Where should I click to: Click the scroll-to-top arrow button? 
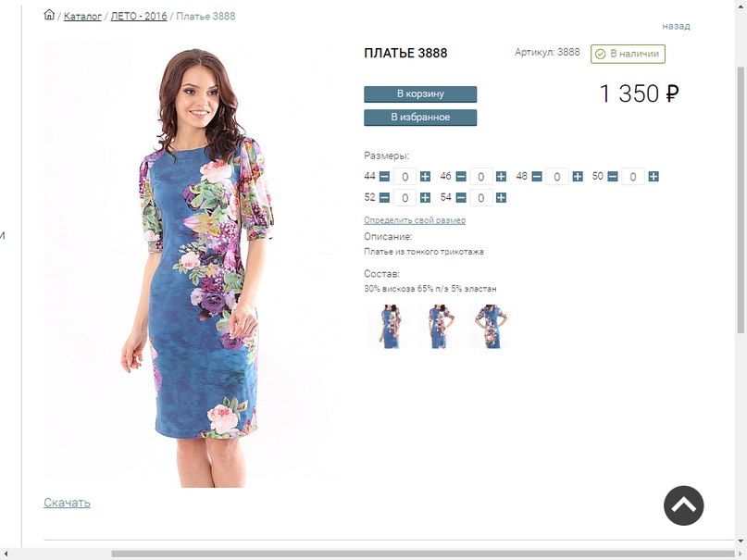684,505
